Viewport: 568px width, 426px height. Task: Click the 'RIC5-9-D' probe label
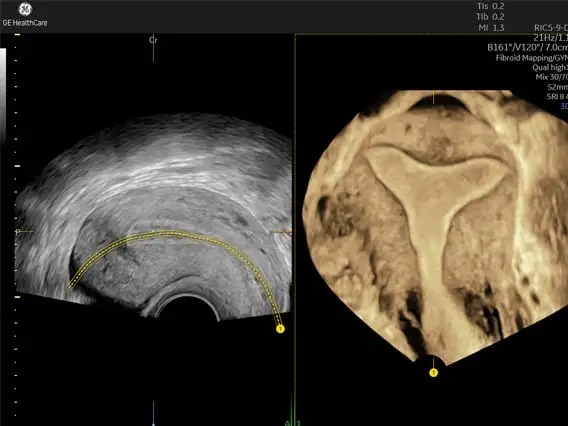click(x=551, y=28)
